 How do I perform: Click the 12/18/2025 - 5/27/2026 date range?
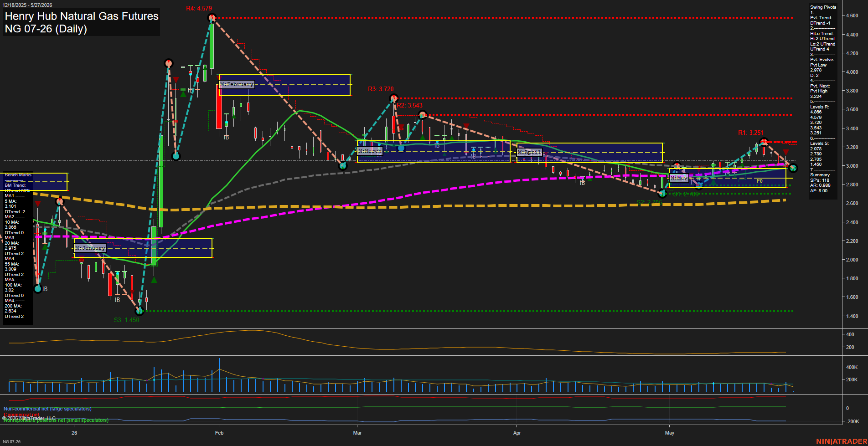click(x=27, y=5)
